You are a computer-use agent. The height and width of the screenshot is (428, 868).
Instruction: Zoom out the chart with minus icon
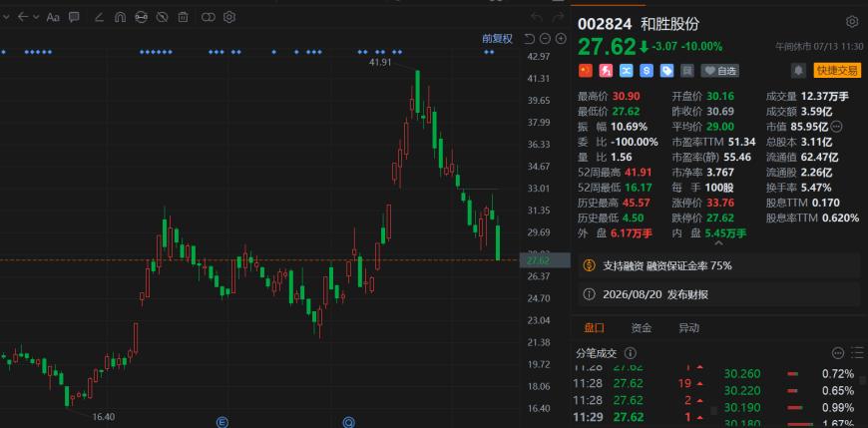[x=545, y=39]
